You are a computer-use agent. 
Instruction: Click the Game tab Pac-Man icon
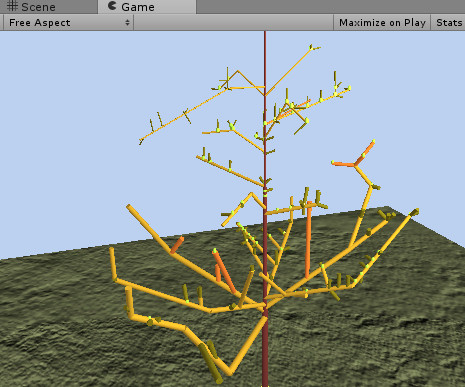point(112,6)
